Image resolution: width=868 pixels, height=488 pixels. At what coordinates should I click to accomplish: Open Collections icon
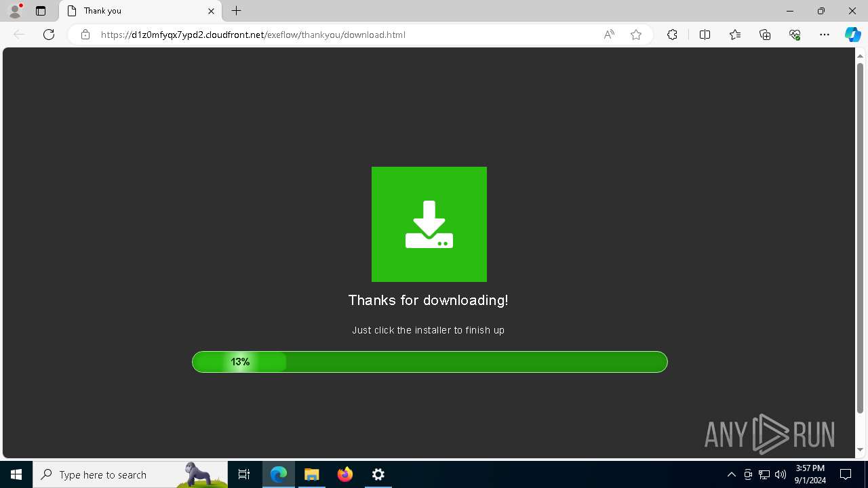(765, 35)
